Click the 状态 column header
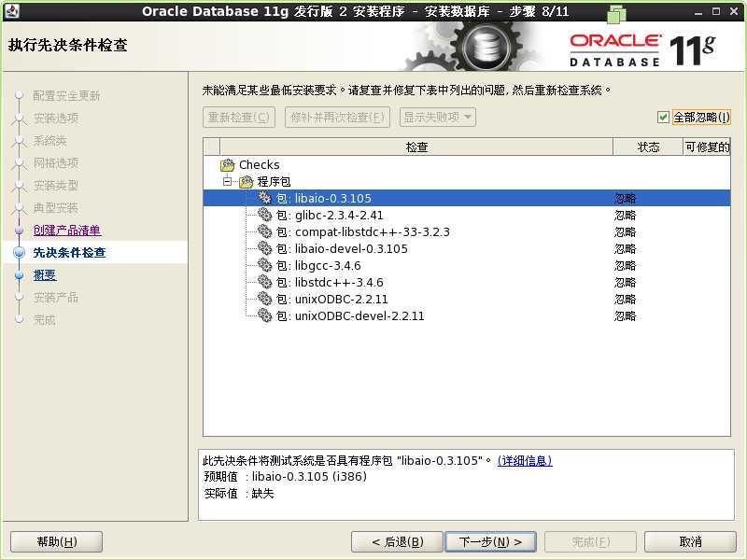747x560 pixels. point(648,147)
